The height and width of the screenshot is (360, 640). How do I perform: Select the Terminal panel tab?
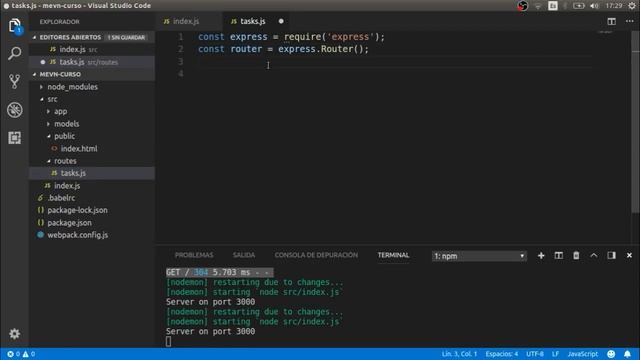pyautogui.click(x=393, y=255)
